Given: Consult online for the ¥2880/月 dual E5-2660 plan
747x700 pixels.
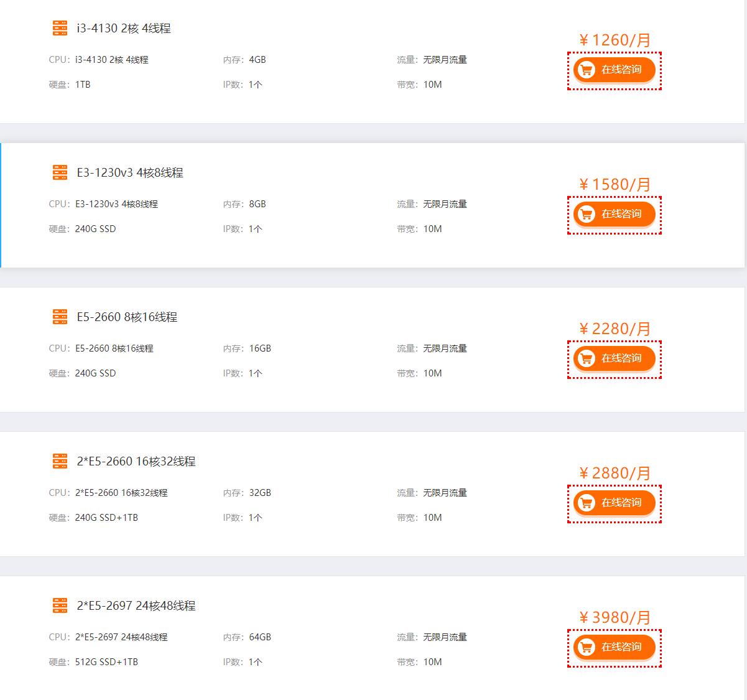Looking at the screenshot, I should point(615,503).
